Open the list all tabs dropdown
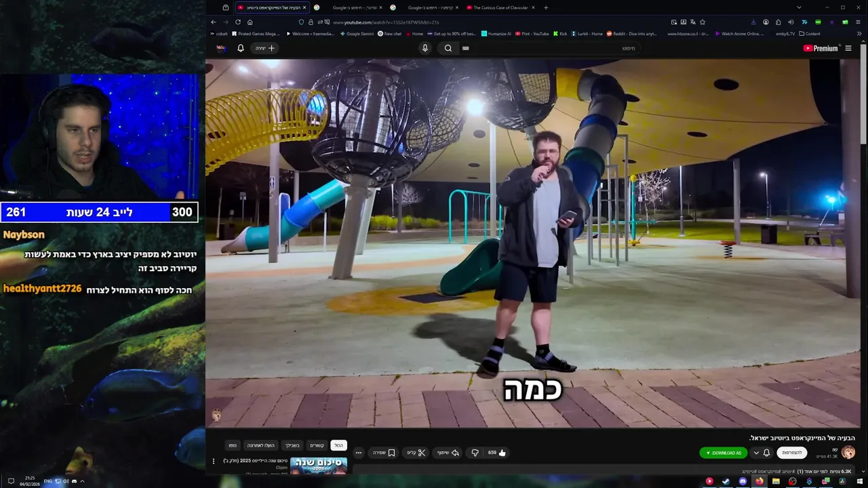The image size is (868, 488). (x=799, y=7)
